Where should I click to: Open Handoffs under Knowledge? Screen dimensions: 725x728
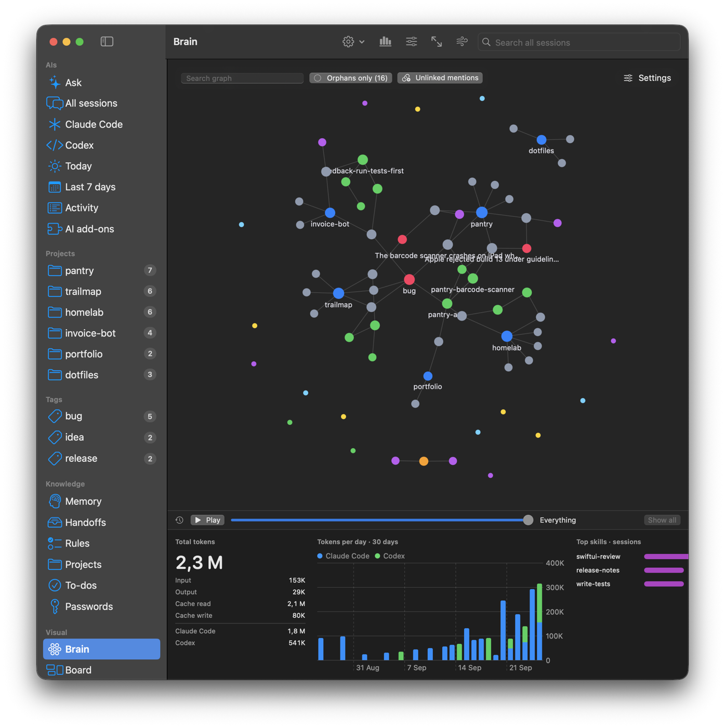coord(101,522)
